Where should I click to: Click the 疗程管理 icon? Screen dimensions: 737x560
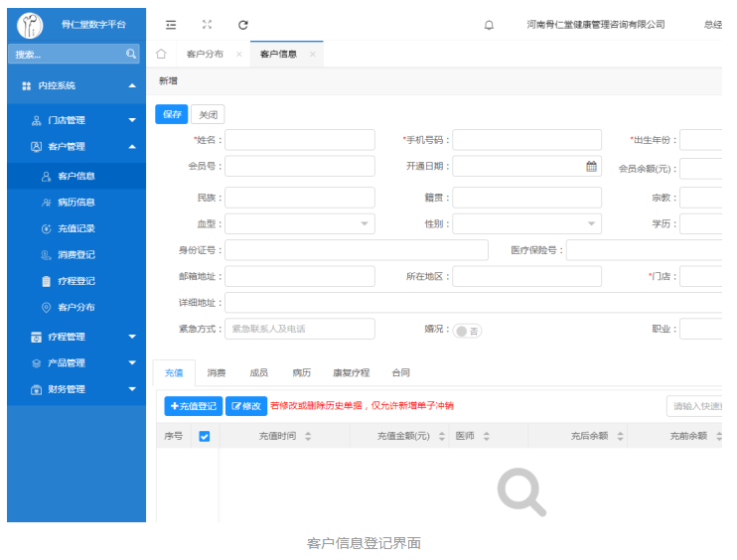tap(36, 337)
